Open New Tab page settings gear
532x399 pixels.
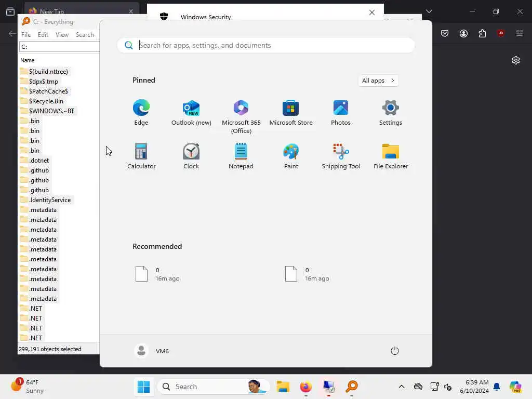516,60
